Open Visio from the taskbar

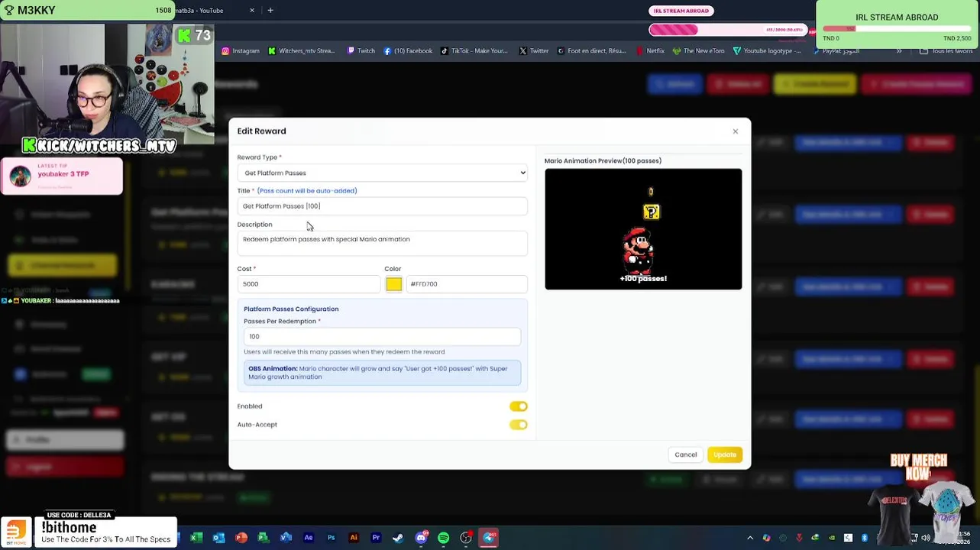click(x=286, y=538)
